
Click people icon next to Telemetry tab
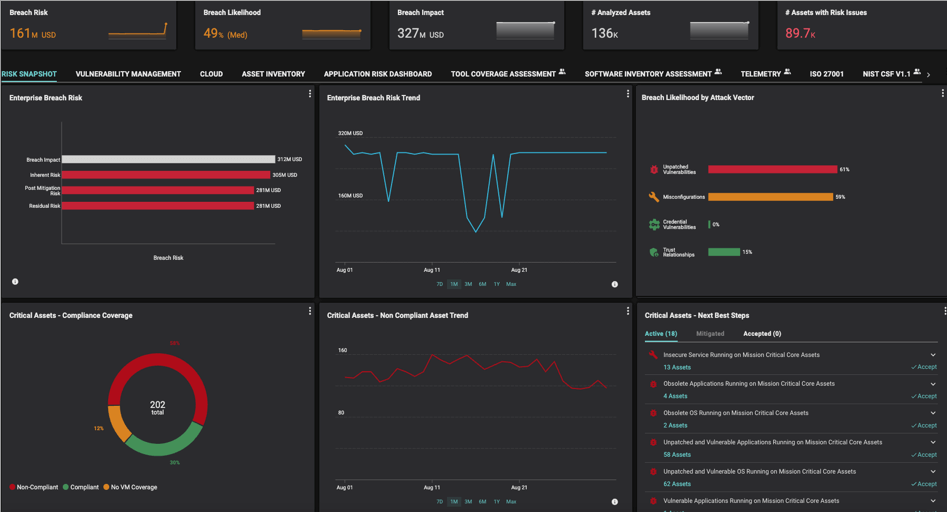787,72
